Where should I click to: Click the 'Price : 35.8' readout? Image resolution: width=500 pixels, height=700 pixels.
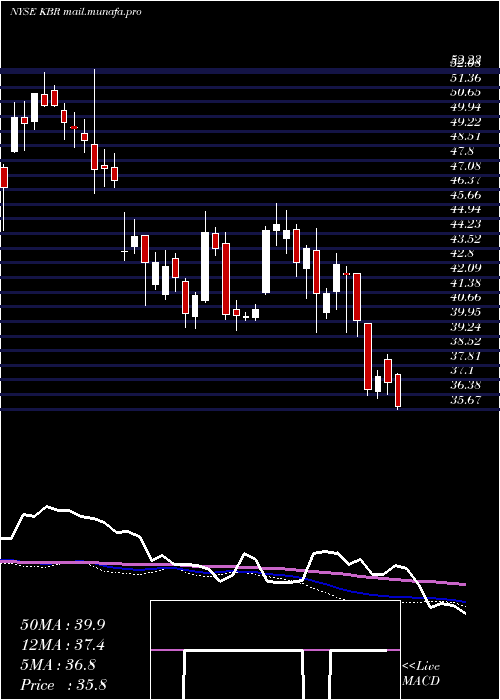63,685
